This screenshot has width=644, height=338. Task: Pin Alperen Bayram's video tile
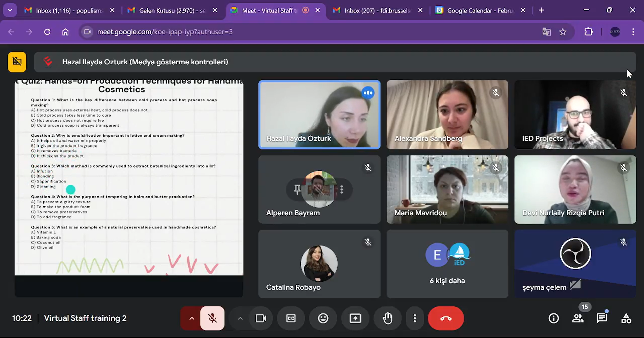click(x=297, y=189)
